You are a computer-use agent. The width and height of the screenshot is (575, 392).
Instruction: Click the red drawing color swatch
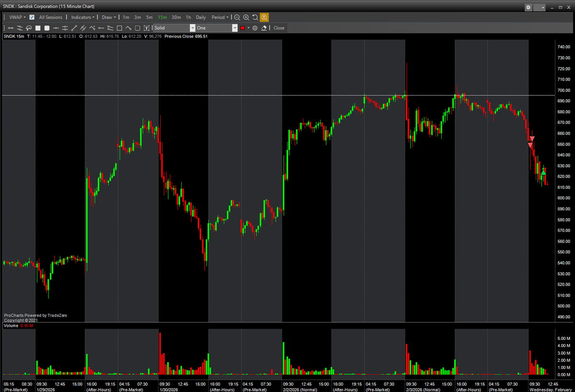pyautogui.click(x=242, y=28)
